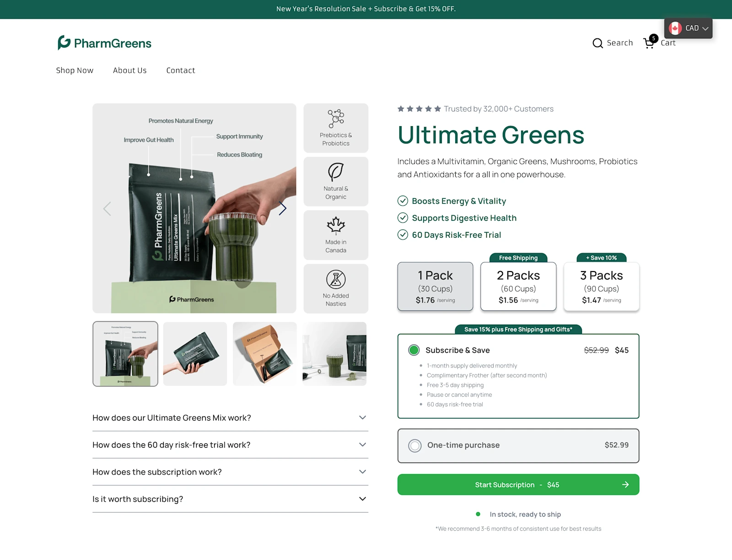Expand 'How does the 60 day risk-free trial work?'
The height and width of the screenshot is (560, 732).
click(x=230, y=445)
